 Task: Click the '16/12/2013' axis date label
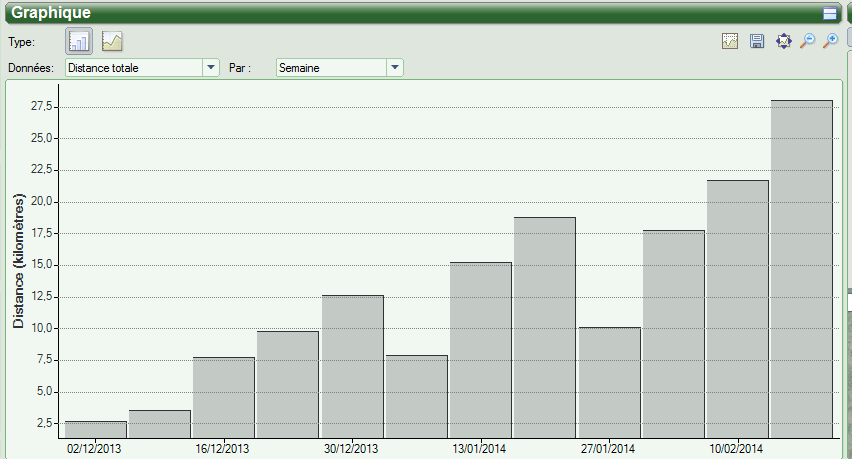[222, 449]
